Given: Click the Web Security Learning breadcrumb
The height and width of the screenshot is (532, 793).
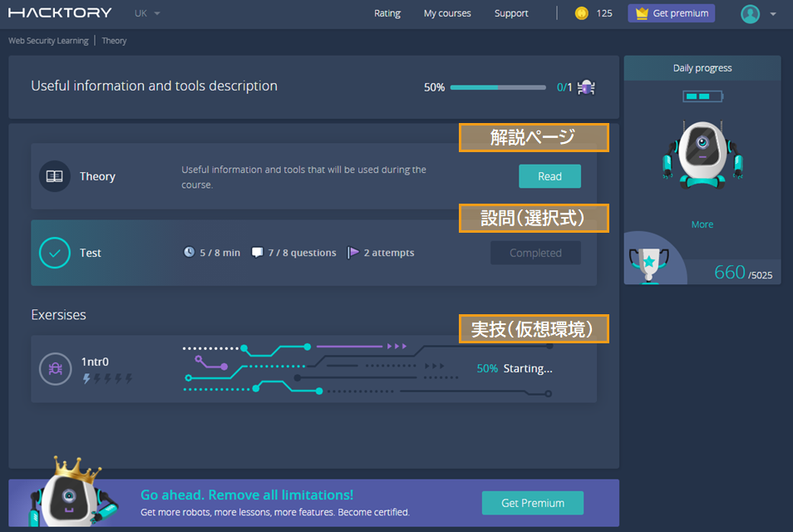Looking at the screenshot, I should [48, 40].
